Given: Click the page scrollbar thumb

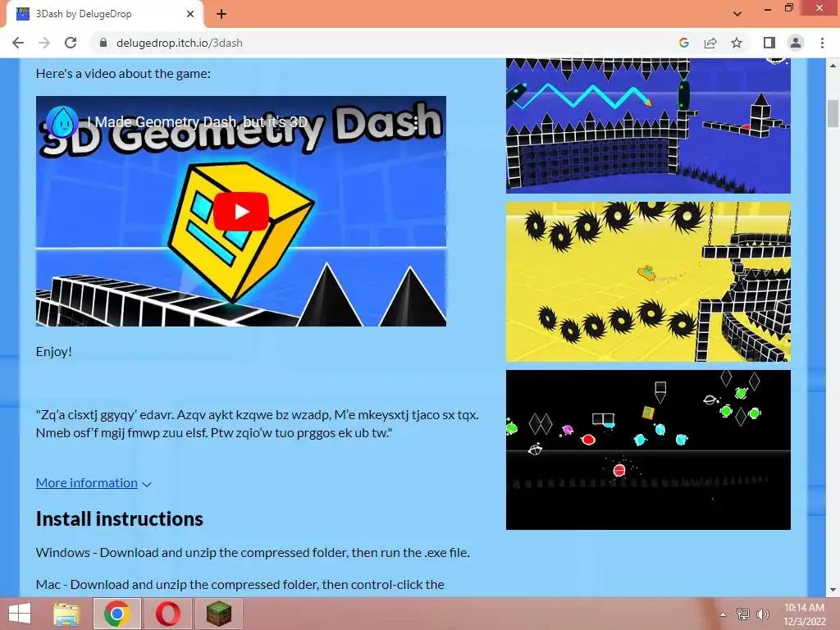Looking at the screenshot, I should [x=833, y=113].
